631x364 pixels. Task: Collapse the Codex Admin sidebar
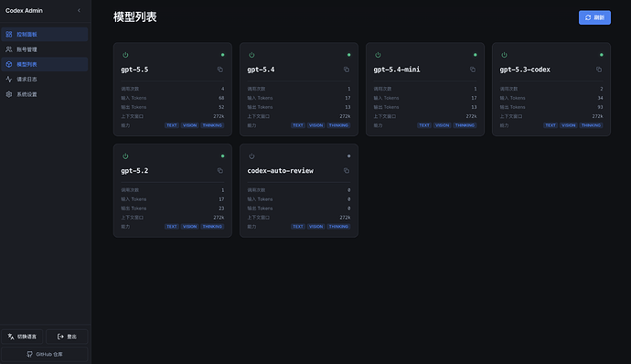[x=79, y=10]
